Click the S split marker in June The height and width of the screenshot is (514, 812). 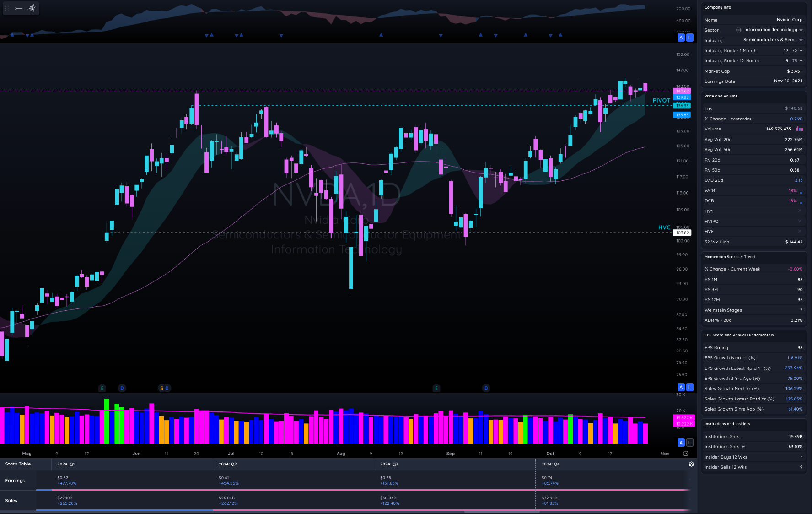(x=161, y=388)
